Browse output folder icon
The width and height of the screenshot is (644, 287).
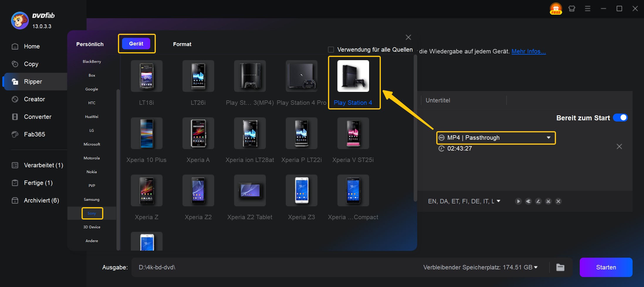coord(560,267)
